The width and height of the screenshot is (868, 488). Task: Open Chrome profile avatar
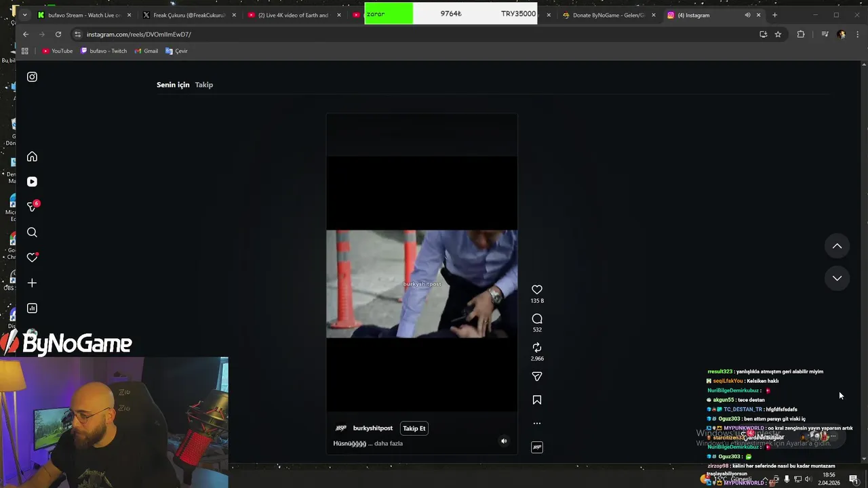tap(842, 34)
